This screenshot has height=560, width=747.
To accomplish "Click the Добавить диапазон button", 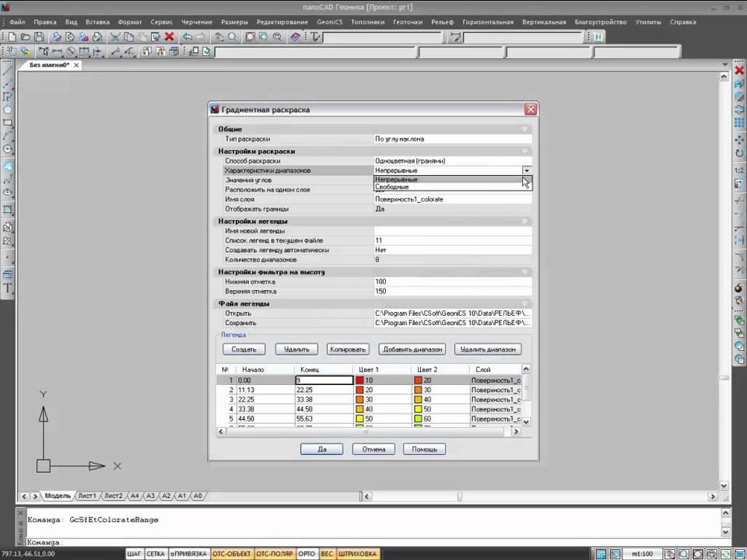I will 412,349.
